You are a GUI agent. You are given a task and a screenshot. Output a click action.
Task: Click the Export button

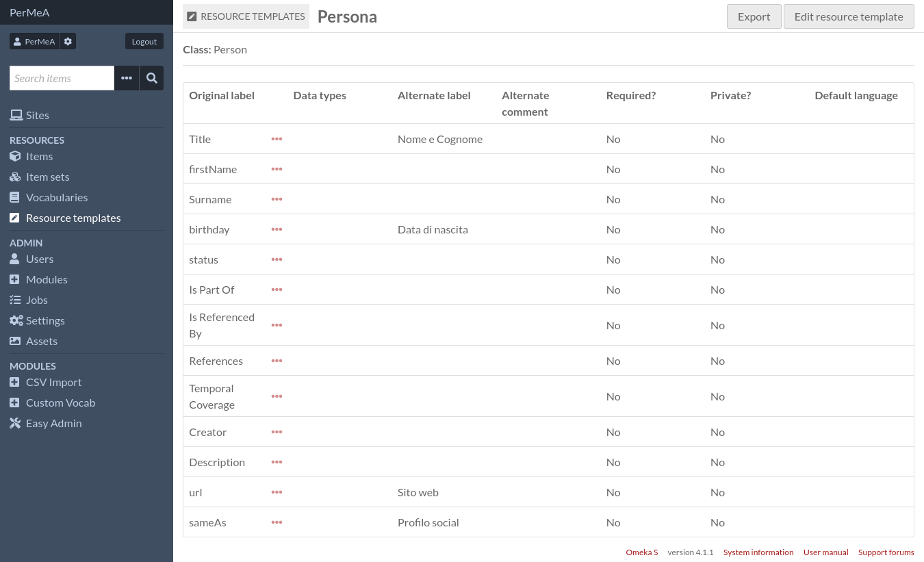coord(754,16)
